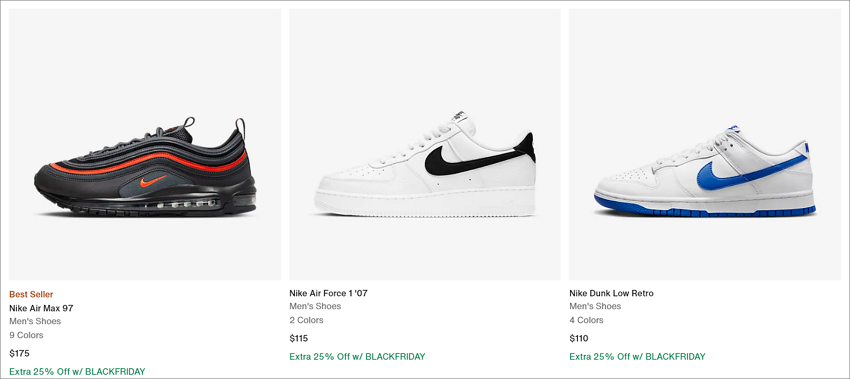Open the white Air Force 1 '07 image
This screenshot has height=379, width=850.
tap(424, 144)
